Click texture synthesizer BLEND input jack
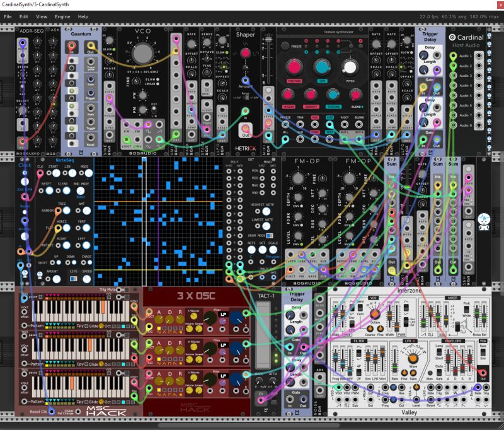 point(359,124)
